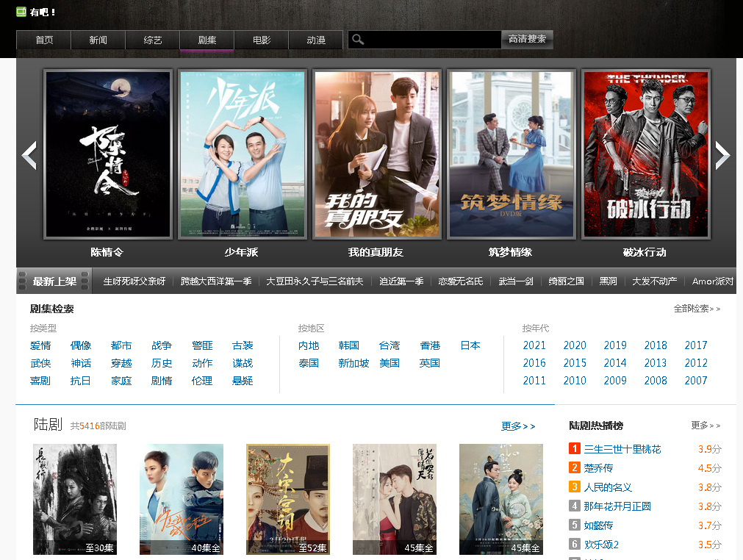Filter by region 内地
743x560 pixels.
309,345
